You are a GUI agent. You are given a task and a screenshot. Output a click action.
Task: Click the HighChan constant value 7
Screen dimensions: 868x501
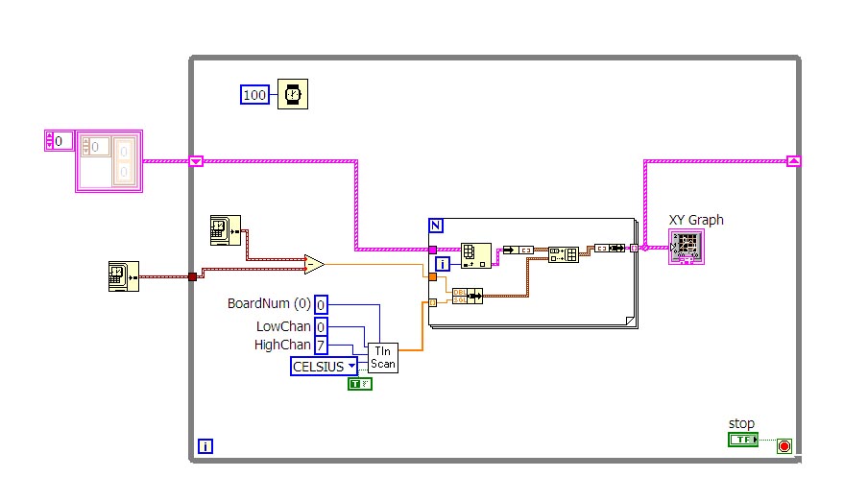pos(321,346)
